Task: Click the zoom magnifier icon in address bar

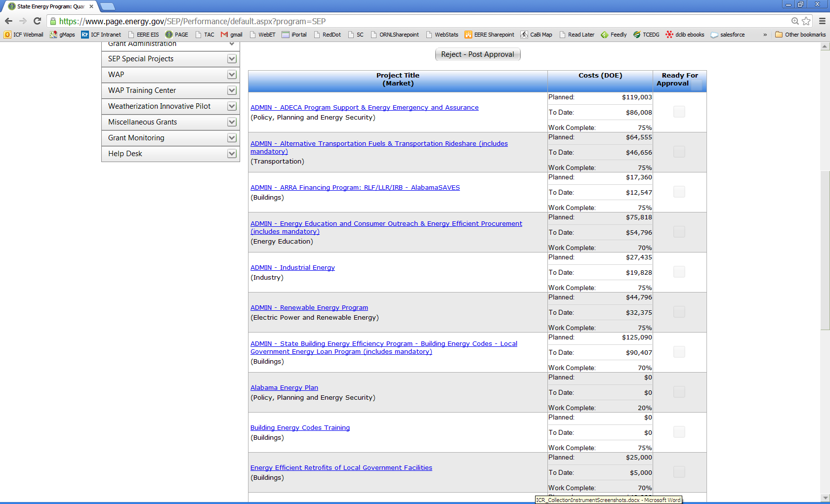Action: 795,21
